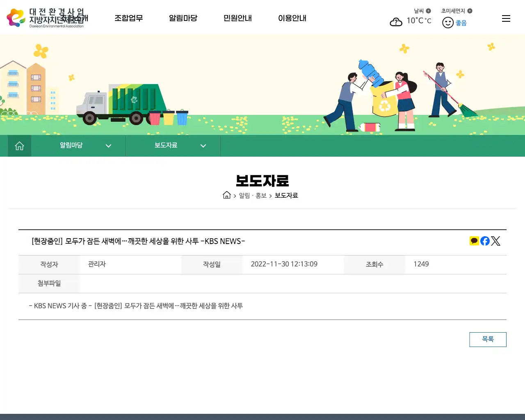Click the home icon above the breadcrumb trail
This screenshot has height=420, width=525.
click(x=227, y=195)
